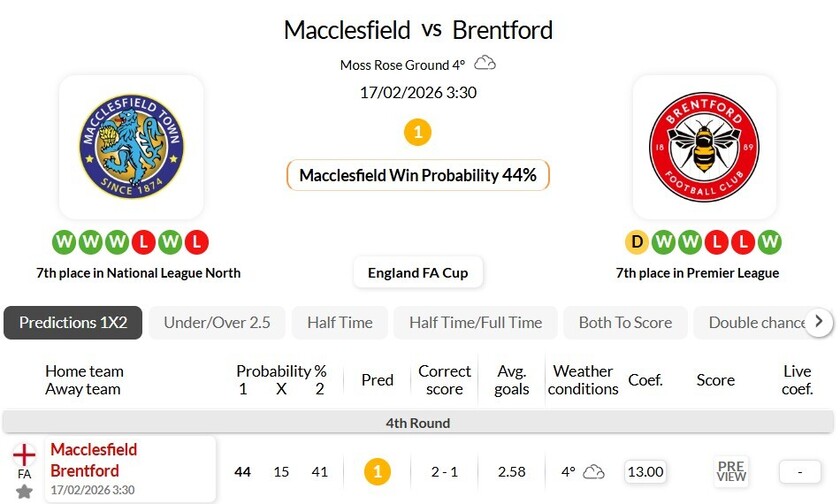Click Brentford's yellow D draw form badge

(x=637, y=242)
